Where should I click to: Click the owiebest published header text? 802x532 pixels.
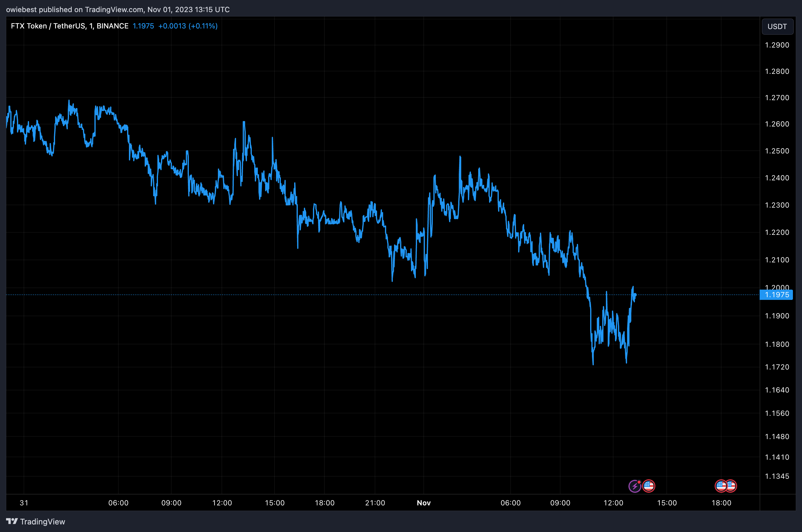pyautogui.click(x=118, y=9)
